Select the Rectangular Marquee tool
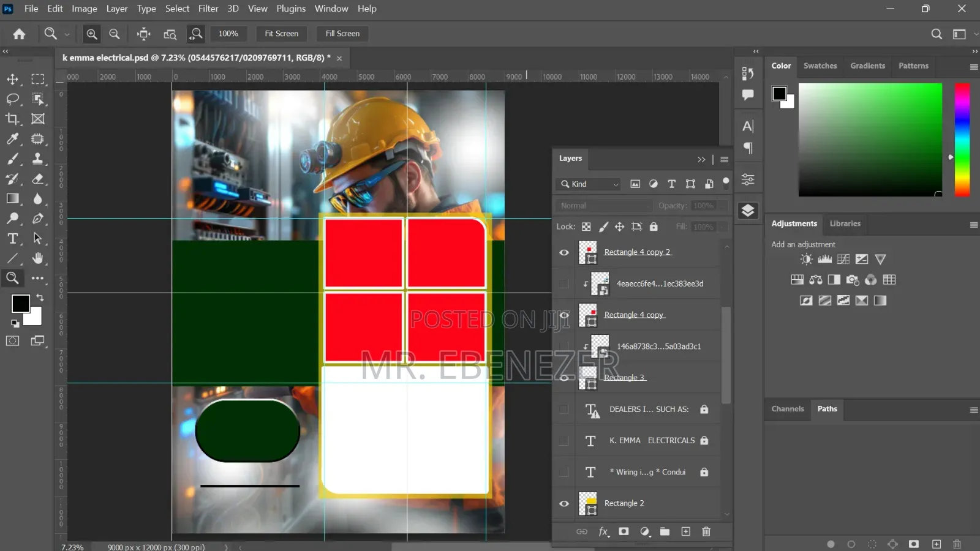 pyautogui.click(x=38, y=79)
